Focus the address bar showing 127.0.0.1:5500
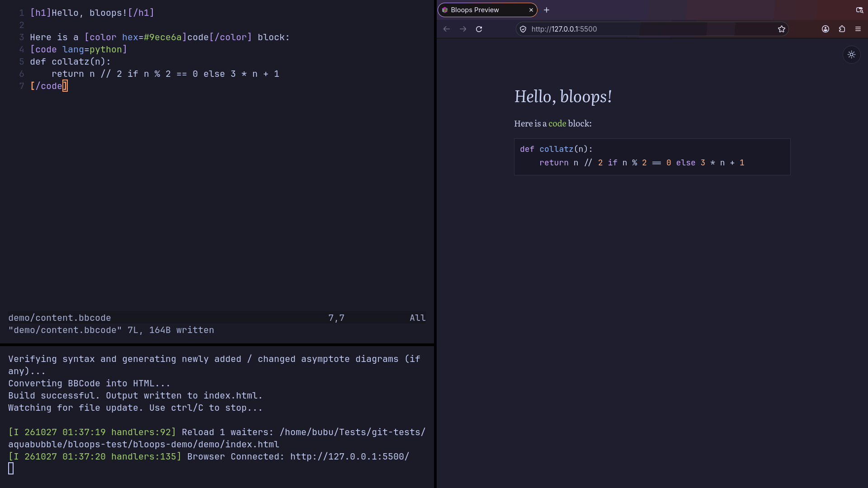This screenshot has width=868, height=488. [652, 29]
